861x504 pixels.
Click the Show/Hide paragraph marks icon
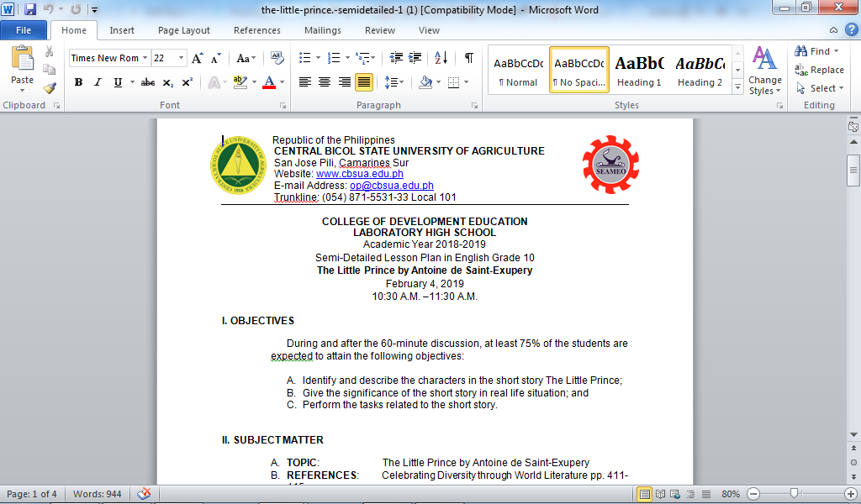(x=468, y=58)
